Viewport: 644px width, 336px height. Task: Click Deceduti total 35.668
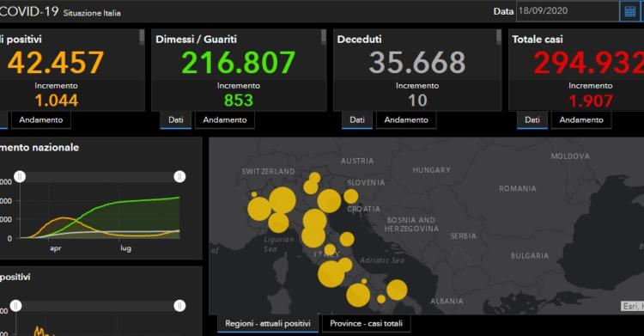(x=416, y=63)
